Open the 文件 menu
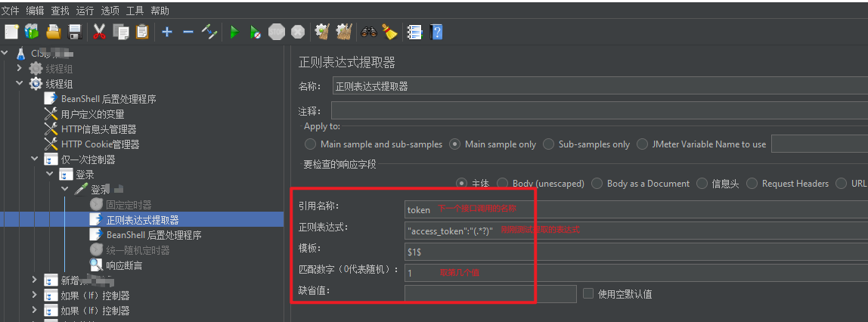 [x=10, y=11]
